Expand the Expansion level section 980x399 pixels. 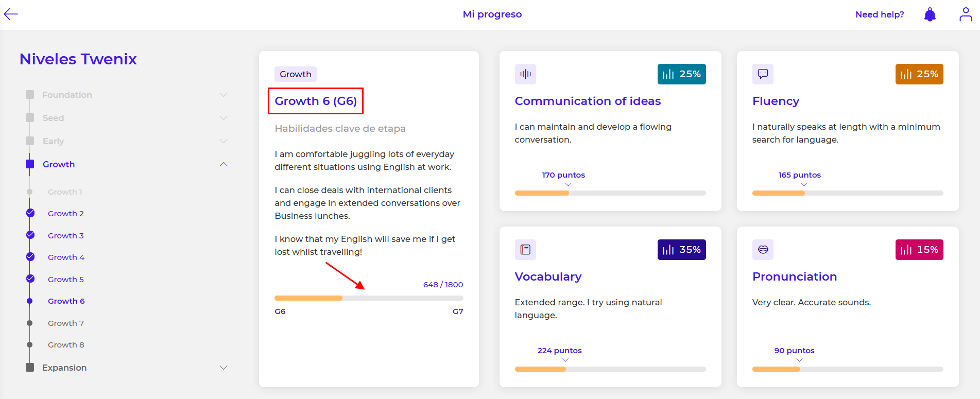[x=223, y=368]
